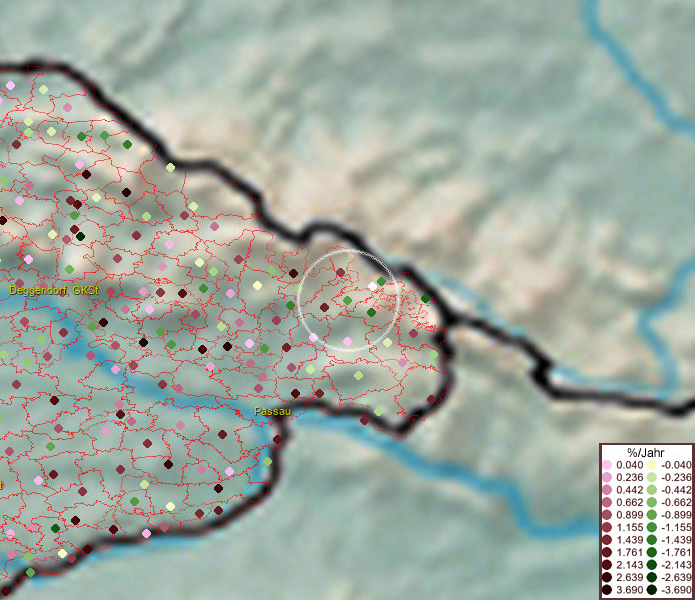
Task: Select the Deggendorf, GKSt map label
Action: (x=54, y=291)
